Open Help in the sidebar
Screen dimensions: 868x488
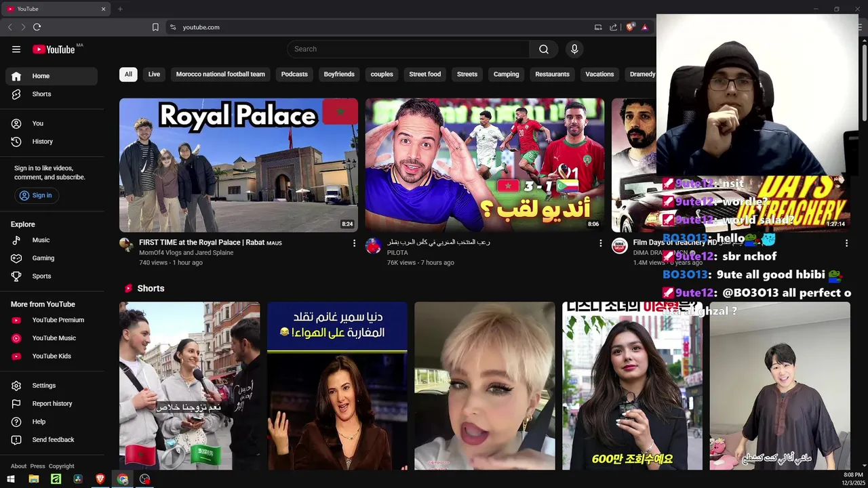pyautogui.click(x=52, y=422)
